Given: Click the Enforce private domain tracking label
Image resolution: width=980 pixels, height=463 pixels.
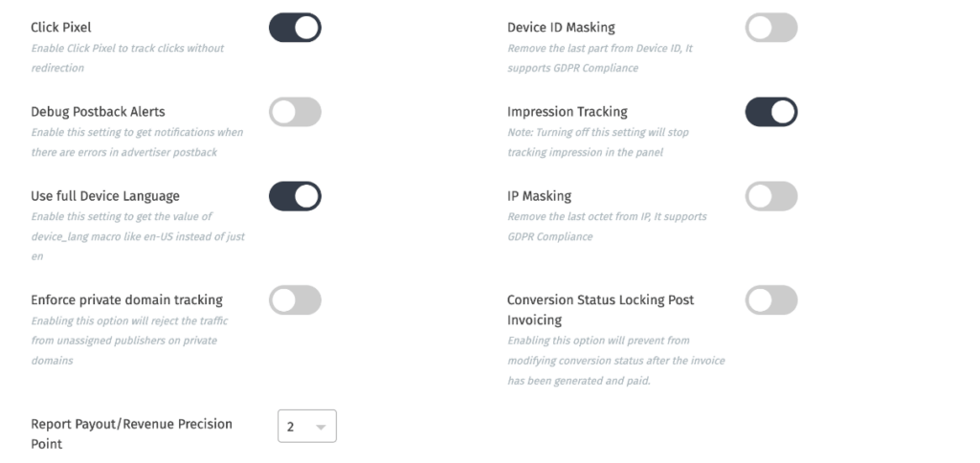Looking at the screenshot, I should pyautogui.click(x=126, y=299).
